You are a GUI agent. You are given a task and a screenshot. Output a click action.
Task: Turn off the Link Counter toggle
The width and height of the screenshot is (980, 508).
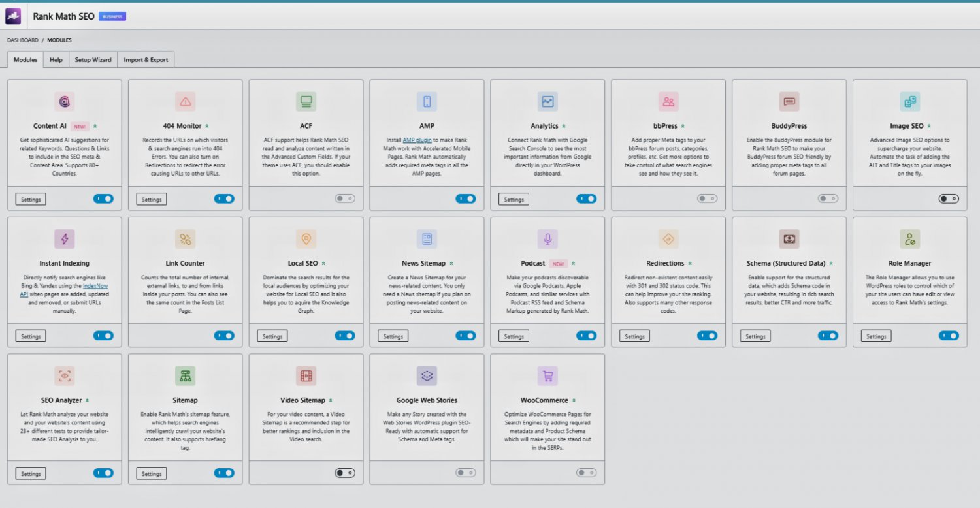click(224, 336)
